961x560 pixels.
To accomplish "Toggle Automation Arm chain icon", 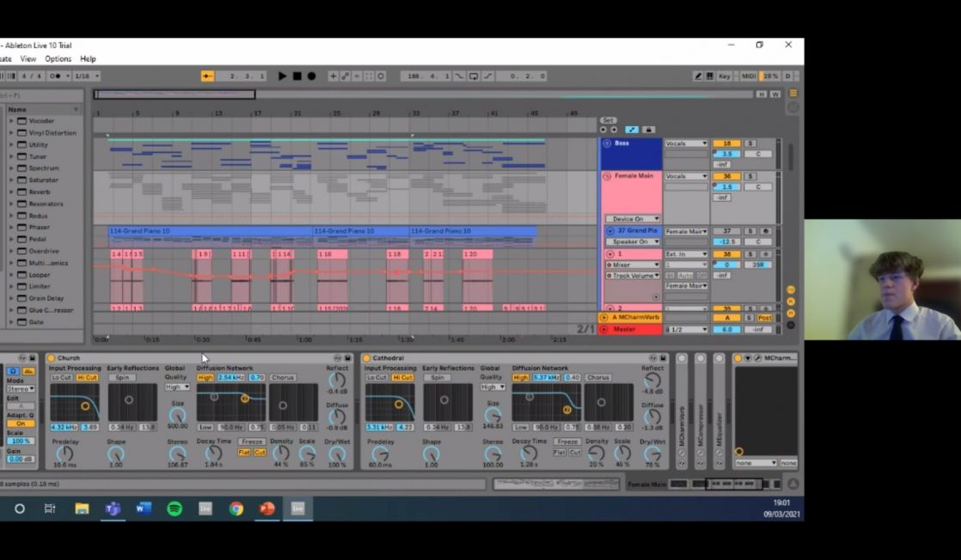I will pos(345,76).
